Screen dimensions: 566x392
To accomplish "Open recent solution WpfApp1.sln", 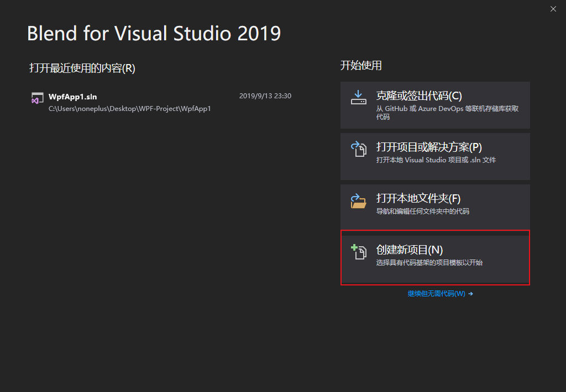I will point(161,102).
